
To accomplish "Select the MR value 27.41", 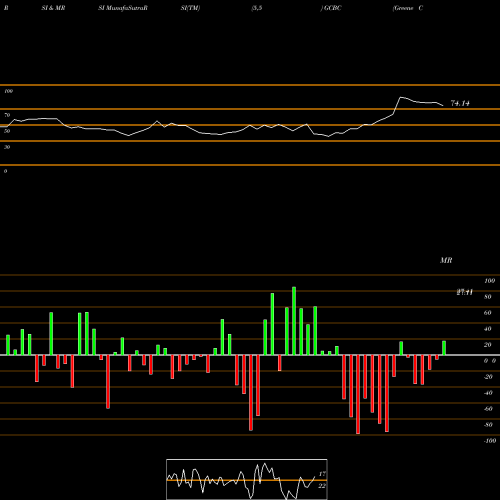I will [465, 292].
